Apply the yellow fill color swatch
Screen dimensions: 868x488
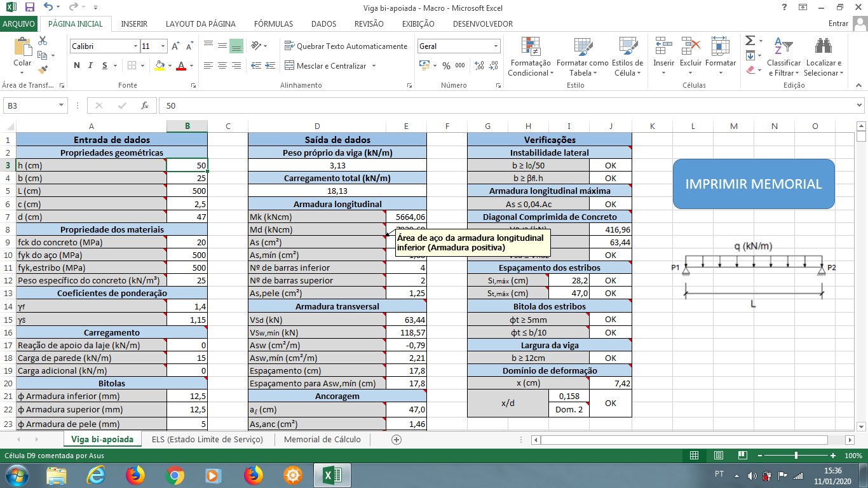click(159, 65)
